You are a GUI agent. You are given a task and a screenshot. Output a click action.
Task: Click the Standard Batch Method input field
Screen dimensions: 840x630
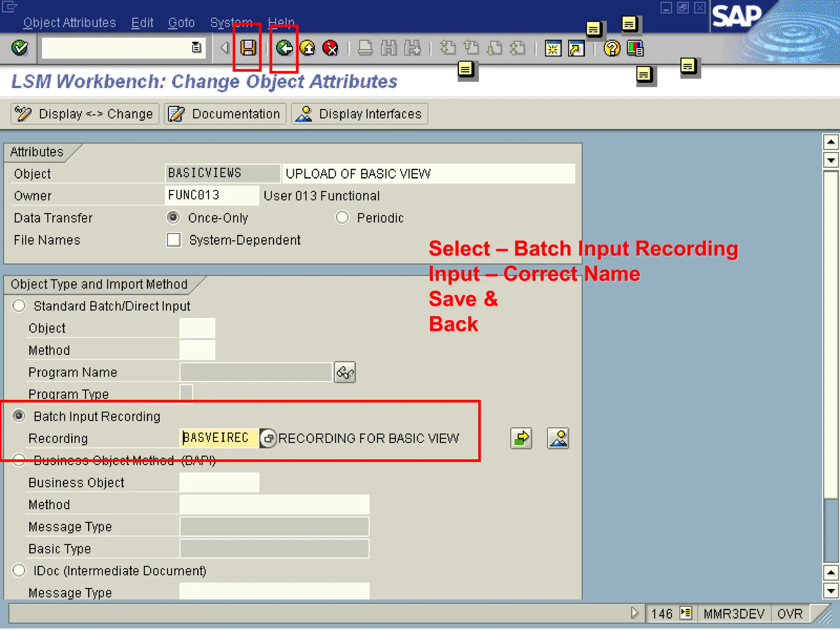[x=197, y=350]
